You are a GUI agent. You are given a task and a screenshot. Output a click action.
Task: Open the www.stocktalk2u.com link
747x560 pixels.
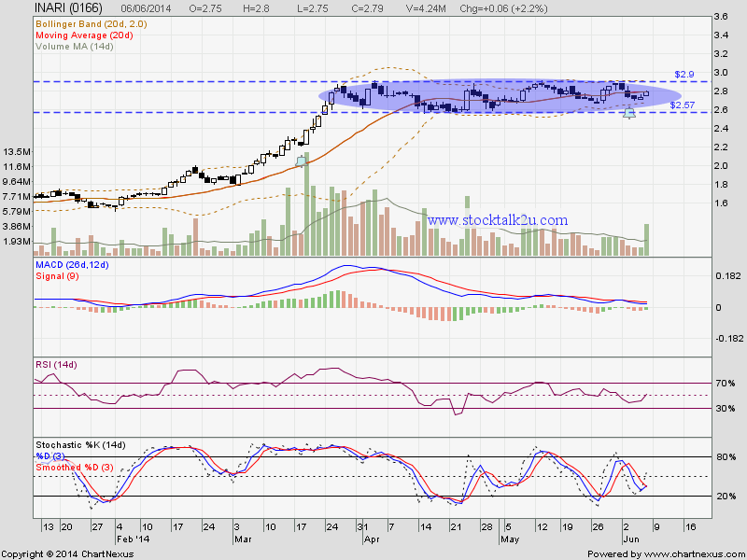click(498, 220)
